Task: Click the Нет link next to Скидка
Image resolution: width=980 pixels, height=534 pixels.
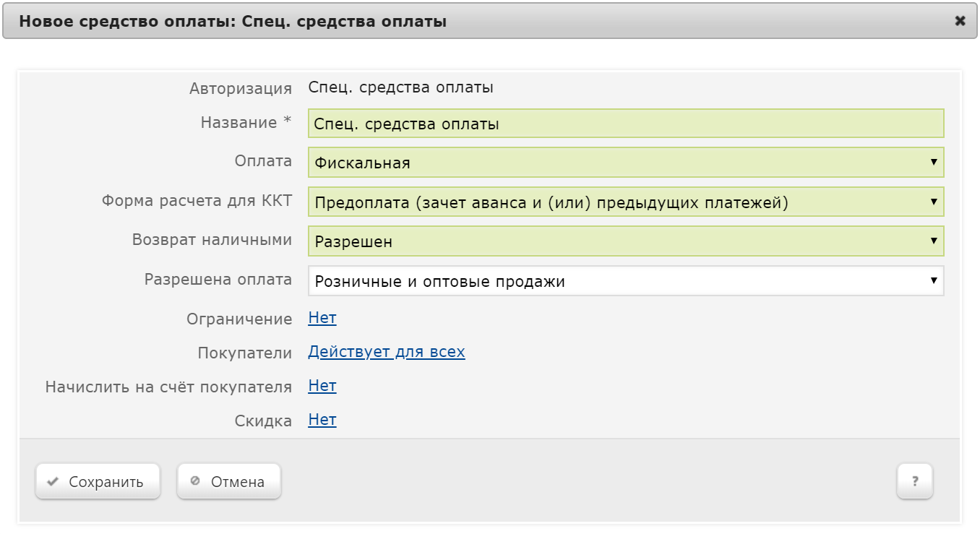Action: coord(322,420)
